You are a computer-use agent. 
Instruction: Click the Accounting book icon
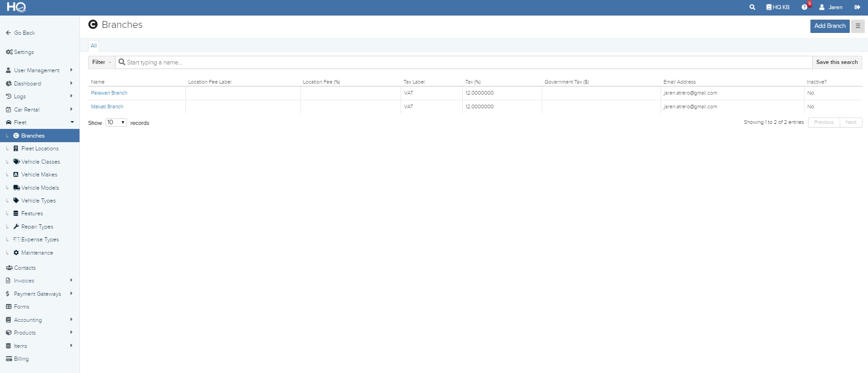(x=8, y=320)
